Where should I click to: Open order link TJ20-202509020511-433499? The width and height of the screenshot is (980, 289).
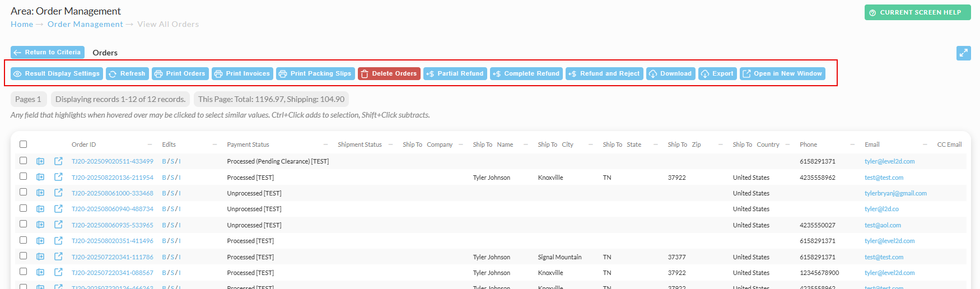113,161
